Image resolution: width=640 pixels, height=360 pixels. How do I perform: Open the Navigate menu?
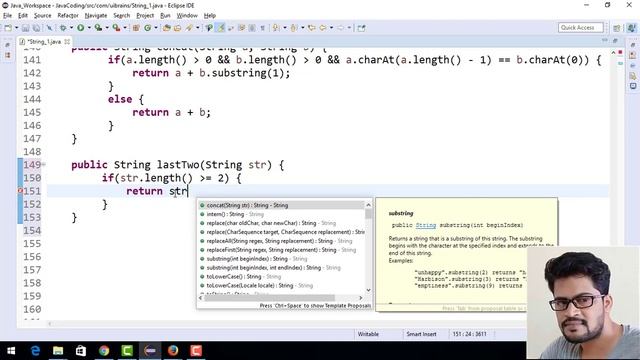tap(96, 16)
